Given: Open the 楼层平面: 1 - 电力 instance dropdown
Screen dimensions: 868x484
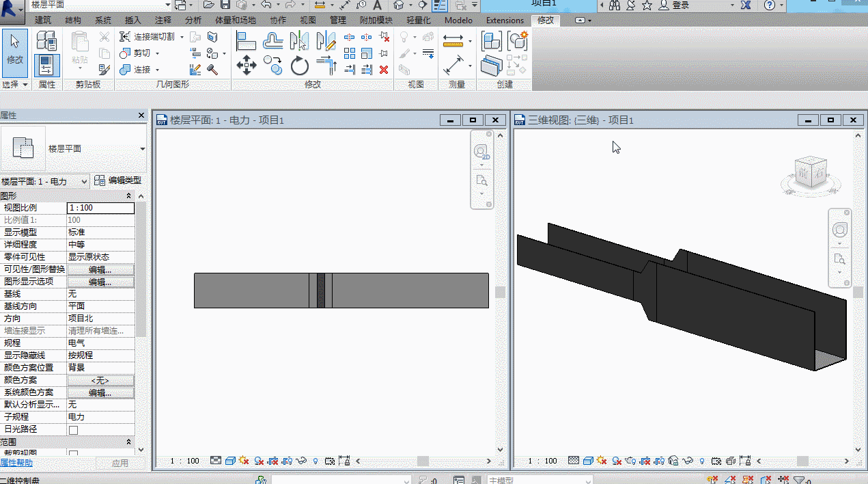Looking at the screenshot, I should click(45, 181).
